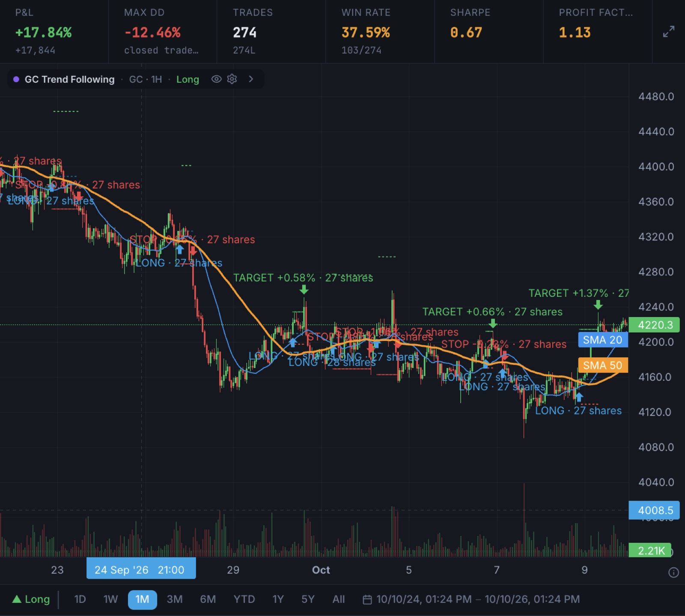685x616 pixels.
Task: Click the WIN RATE 37.59% stat card
Action: pyautogui.click(x=380, y=31)
